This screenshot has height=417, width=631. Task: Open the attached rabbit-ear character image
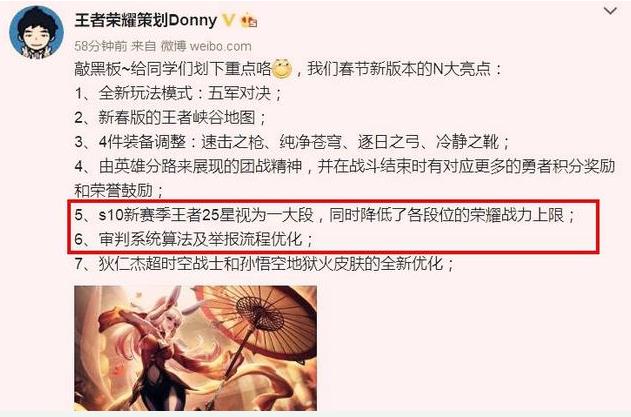coord(196,348)
